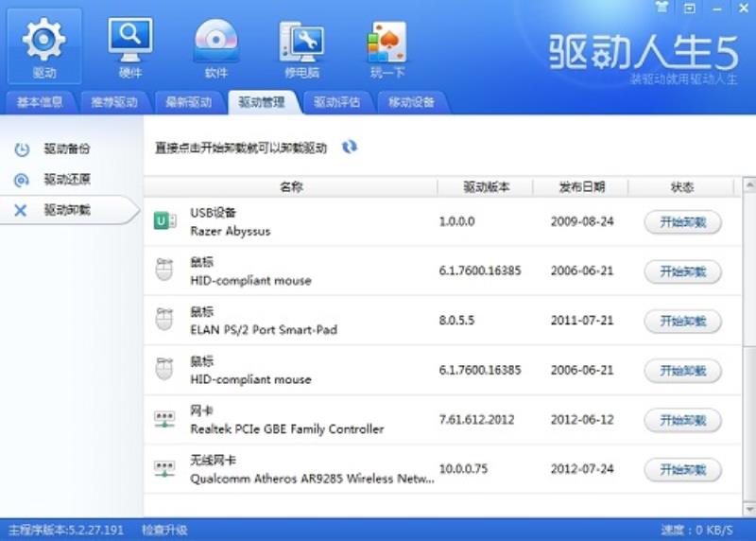Click the USB device icon for Razer Abyssus
The width and height of the screenshot is (756, 541).
click(164, 221)
